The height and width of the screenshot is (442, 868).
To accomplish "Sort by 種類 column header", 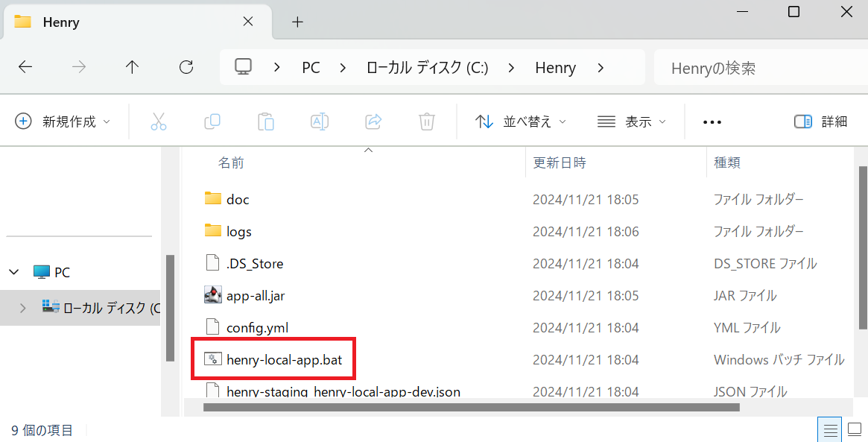I will click(x=727, y=162).
